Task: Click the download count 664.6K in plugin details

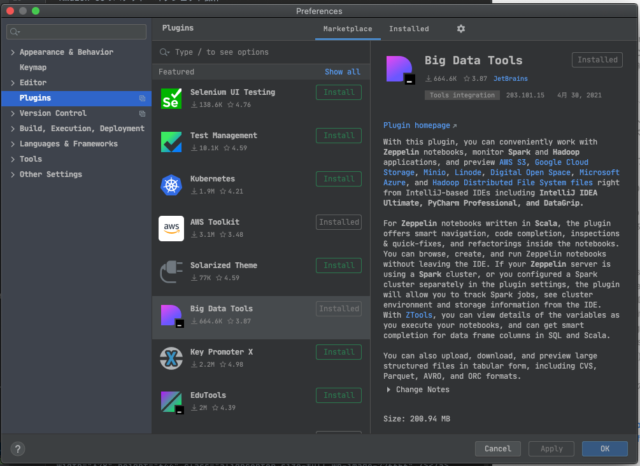Action: [441, 78]
